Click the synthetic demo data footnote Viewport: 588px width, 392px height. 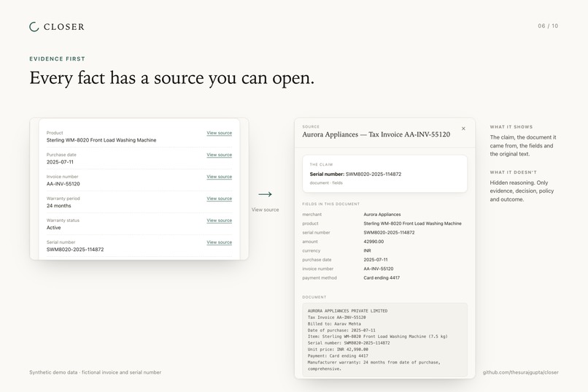coord(96,372)
